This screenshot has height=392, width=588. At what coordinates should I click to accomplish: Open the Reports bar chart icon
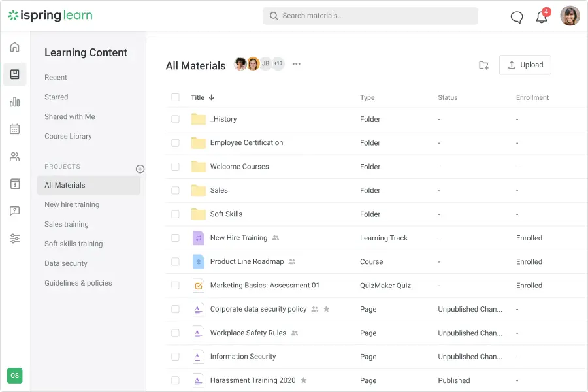pyautogui.click(x=14, y=102)
